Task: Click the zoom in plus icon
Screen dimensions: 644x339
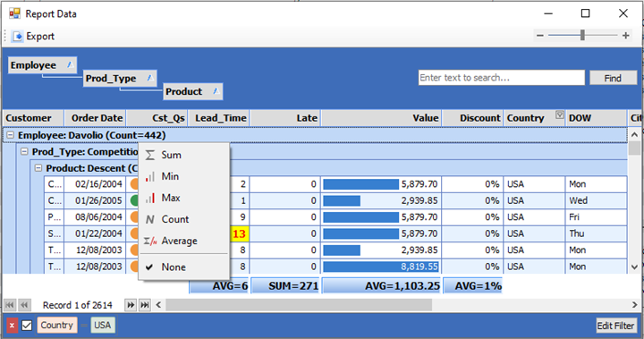Action: [625, 36]
